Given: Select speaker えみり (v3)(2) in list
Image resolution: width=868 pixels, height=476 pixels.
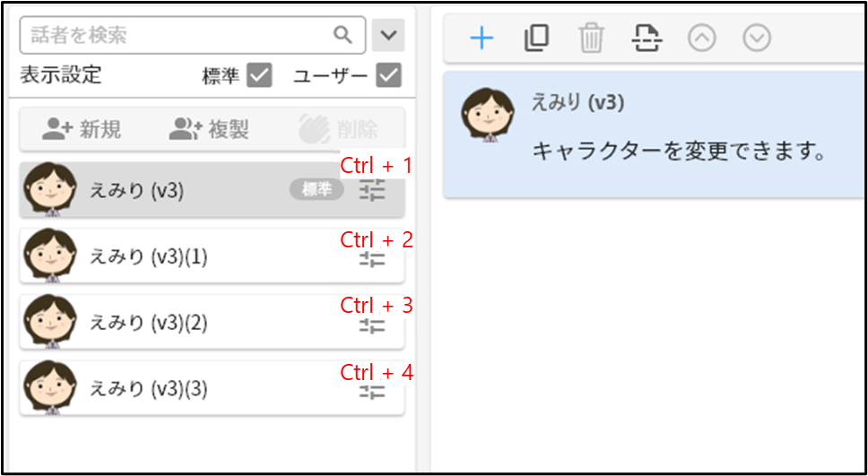Looking at the screenshot, I should tap(212, 322).
